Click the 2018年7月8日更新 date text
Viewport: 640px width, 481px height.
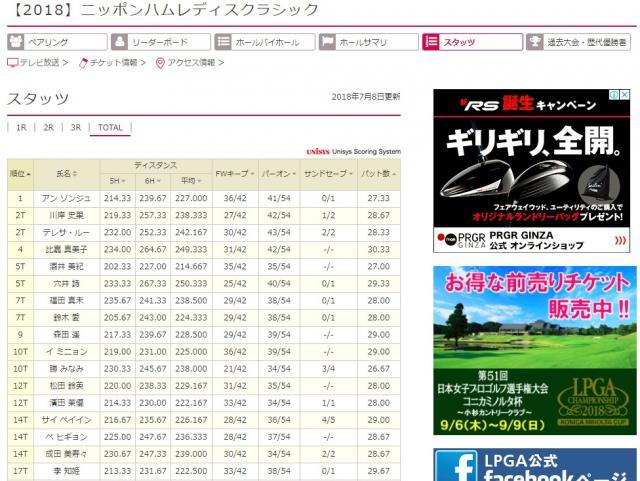(366, 97)
